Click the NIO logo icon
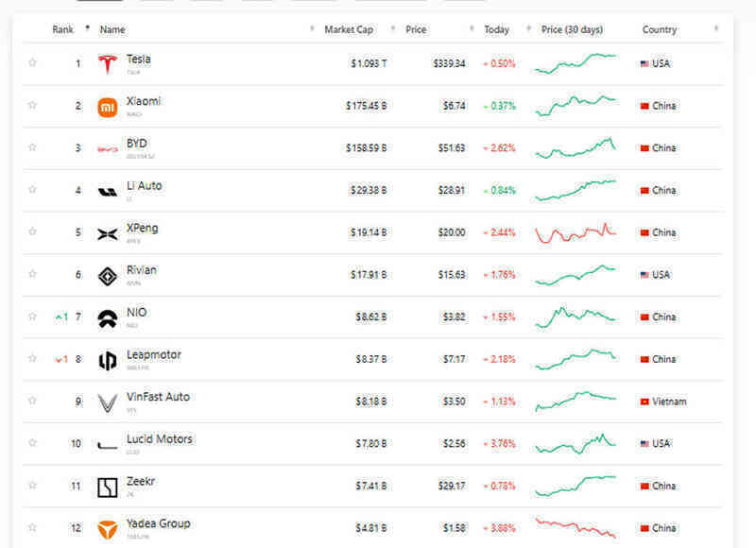Screen dimensions: 756x548 pos(108,318)
